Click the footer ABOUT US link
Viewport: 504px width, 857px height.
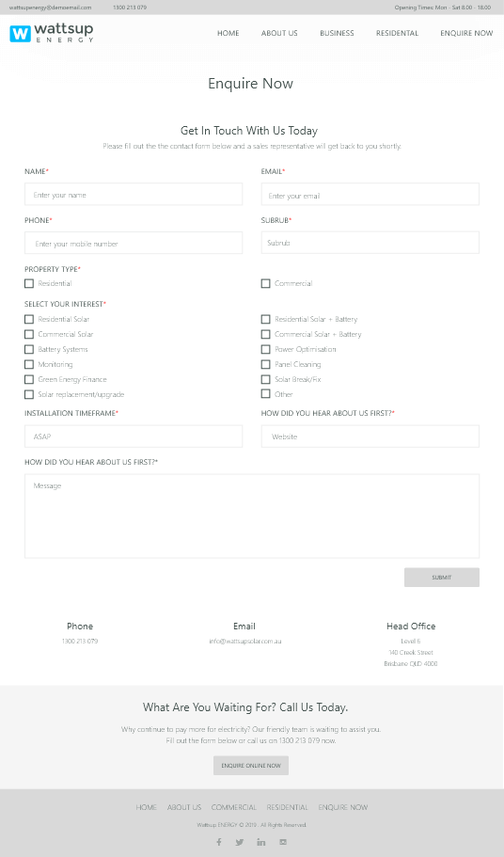coord(184,807)
